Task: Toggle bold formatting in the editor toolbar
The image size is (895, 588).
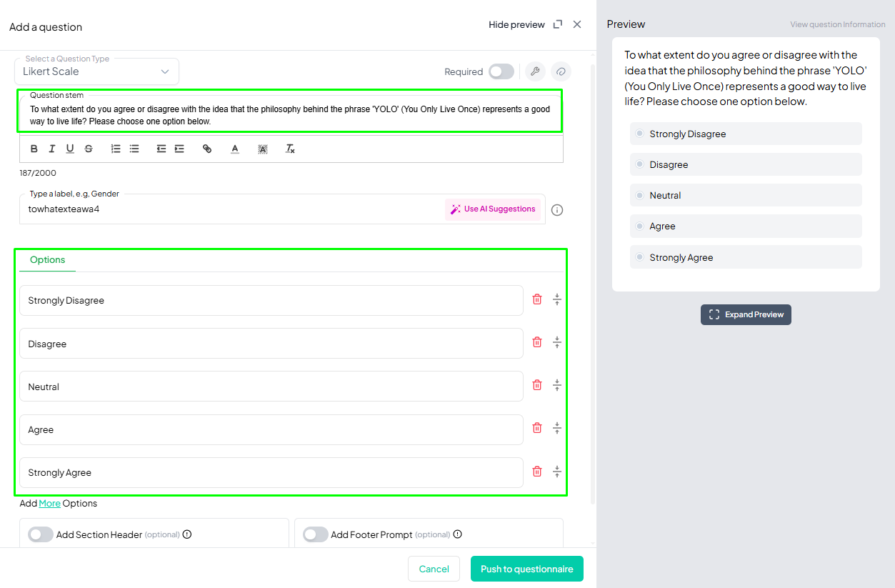Action: click(34, 149)
